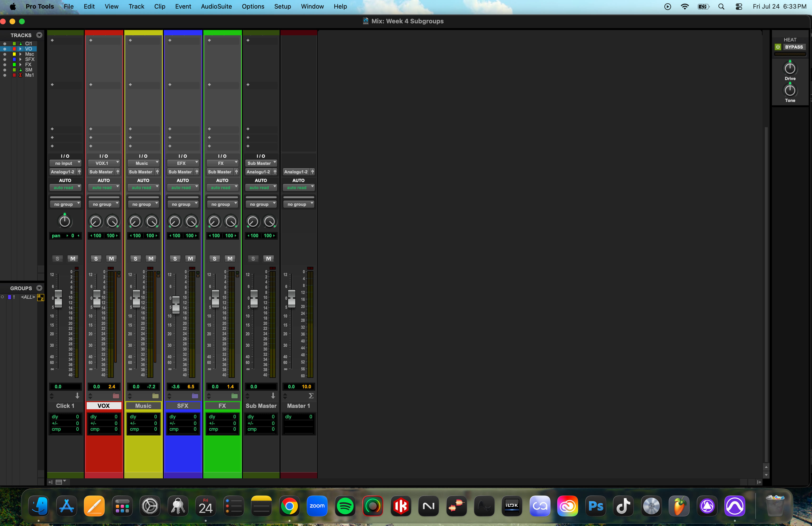The image size is (812, 526).
Task: Open Adobe Creative Cloud from the Dock
Action: pos(567,506)
